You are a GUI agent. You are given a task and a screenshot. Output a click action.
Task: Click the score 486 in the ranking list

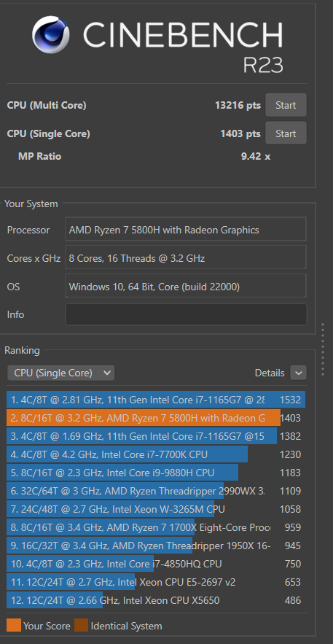tap(292, 600)
